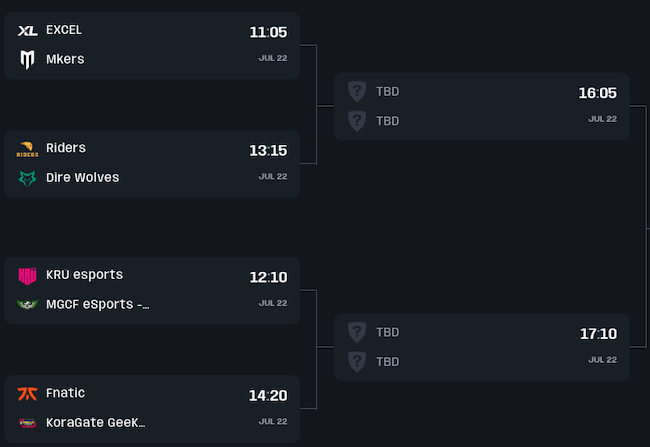Screen dimensions: 650x447
Task: Click the KoraGate Geek team logo
Action: click(27, 423)
